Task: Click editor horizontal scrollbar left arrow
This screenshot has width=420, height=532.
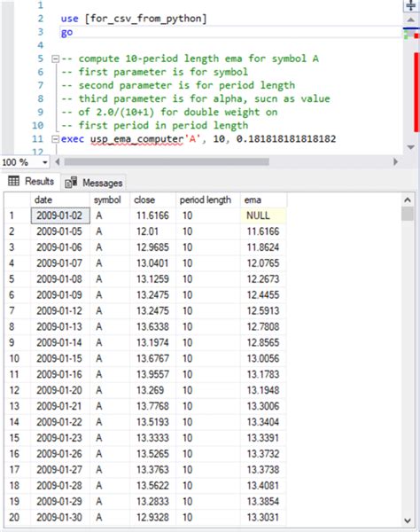Action: click(x=58, y=162)
